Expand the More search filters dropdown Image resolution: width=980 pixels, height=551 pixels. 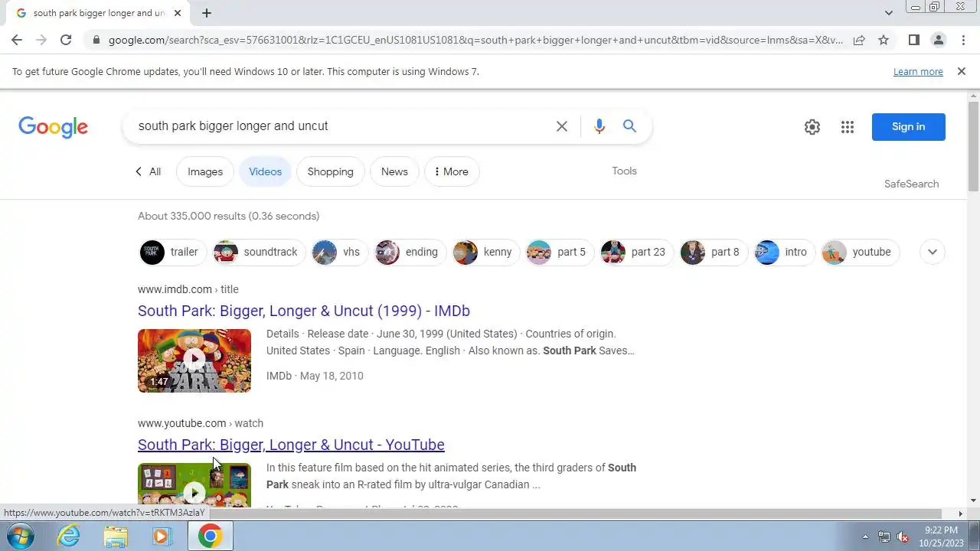(x=452, y=171)
